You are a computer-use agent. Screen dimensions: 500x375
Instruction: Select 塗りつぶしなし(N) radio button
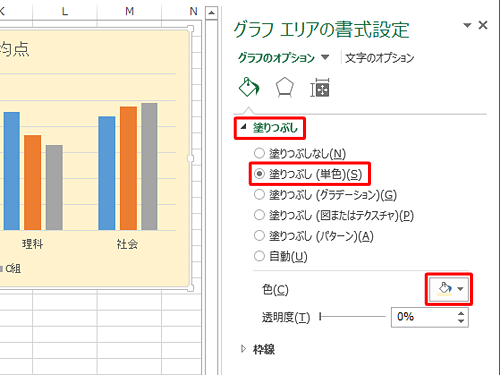259,153
